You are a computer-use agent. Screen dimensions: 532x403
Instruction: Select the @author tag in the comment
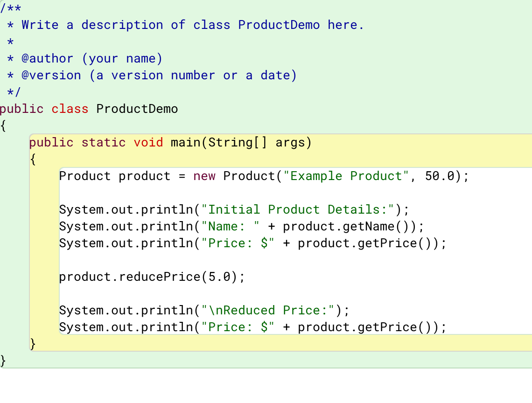(x=49, y=58)
